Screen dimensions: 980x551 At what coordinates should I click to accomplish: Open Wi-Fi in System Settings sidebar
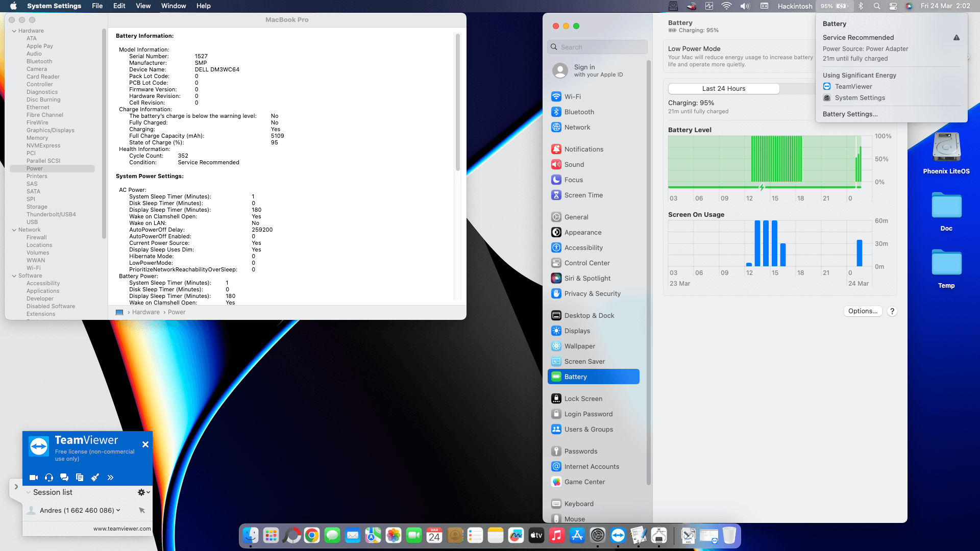coord(593,96)
